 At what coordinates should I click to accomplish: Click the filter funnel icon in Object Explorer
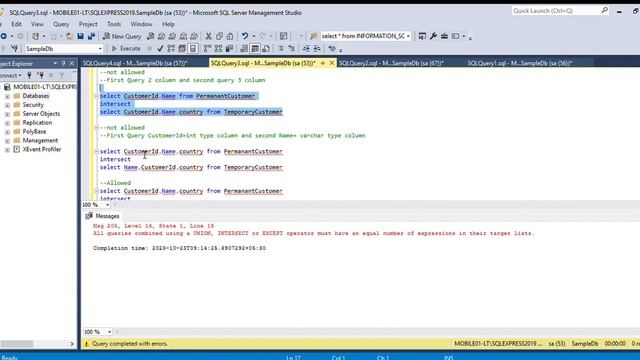62,75
